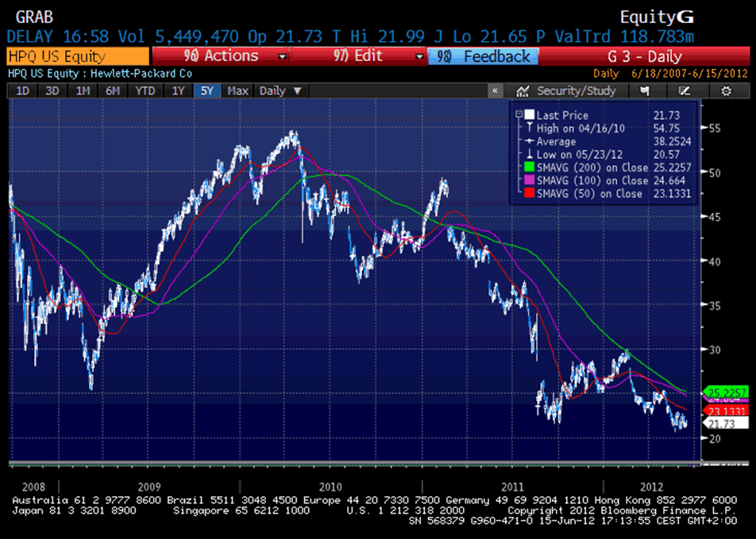Click 'SMAVG (50) on Close' legend text
Image resolution: width=756 pixels, height=539 pixels.
pos(589,194)
